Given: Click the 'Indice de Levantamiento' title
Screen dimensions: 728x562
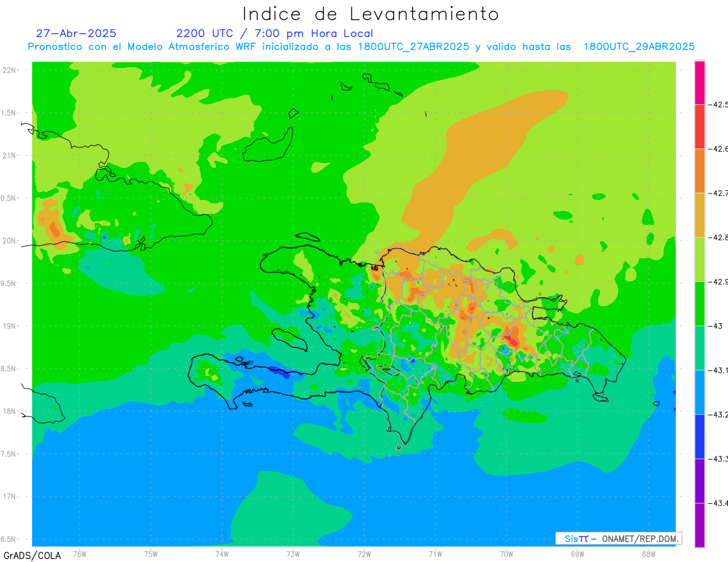Looking at the screenshot, I should click(x=371, y=14).
